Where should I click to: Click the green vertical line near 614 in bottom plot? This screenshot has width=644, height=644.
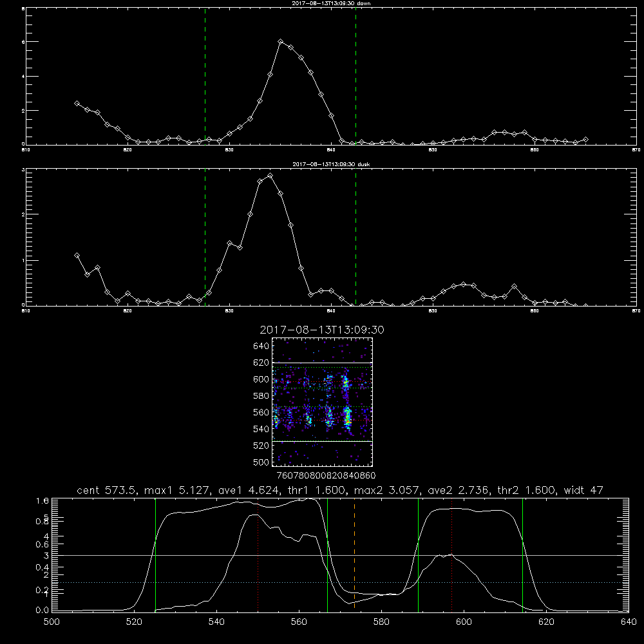pyautogui.click(x=522, y=554)
